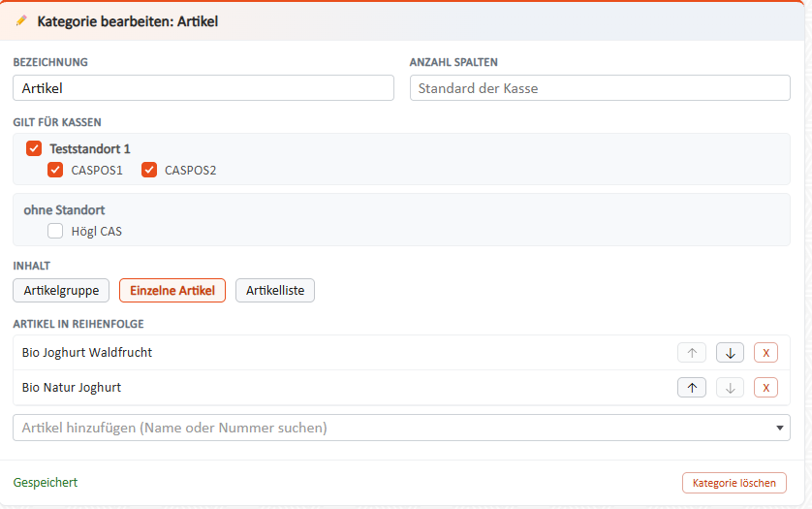Open the Artikel hinzufügen dropdown arrow

779,429
